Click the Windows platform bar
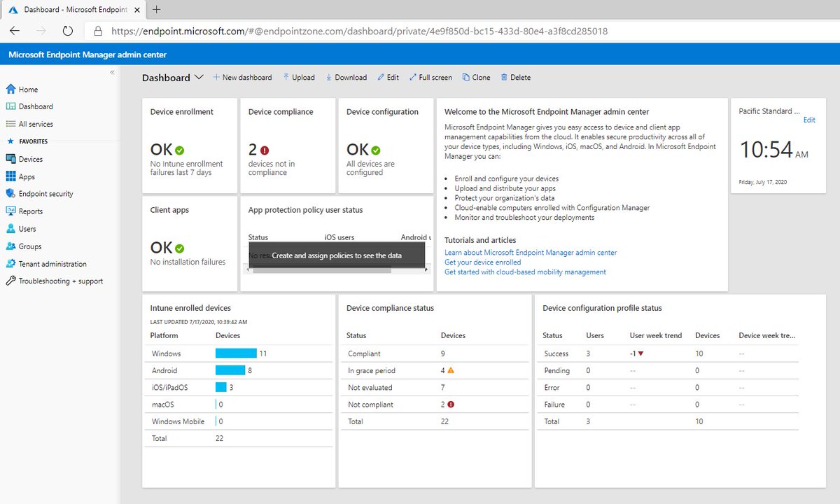The height and width of the screenshot is (504, 840). tap(237, 353)
